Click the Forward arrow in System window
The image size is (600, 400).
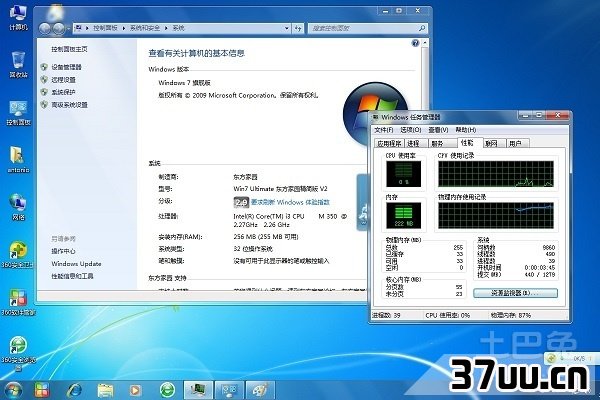click(x=59, y=28)
